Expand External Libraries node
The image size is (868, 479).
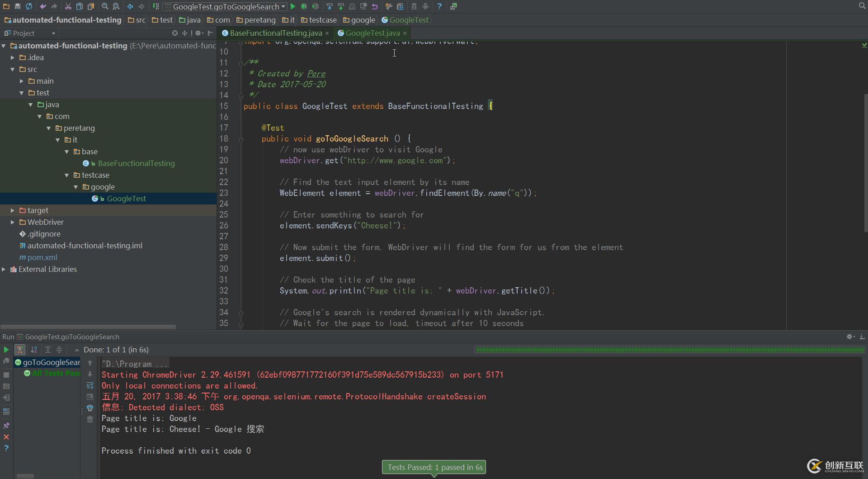click(4, 269)
